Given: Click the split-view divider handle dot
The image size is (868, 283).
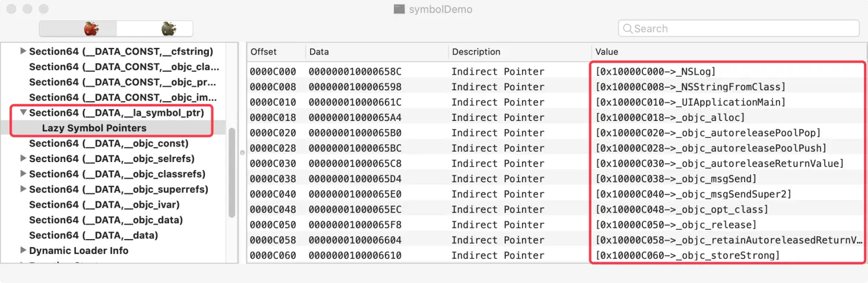Looking at the screenshot, I should 242,153.
